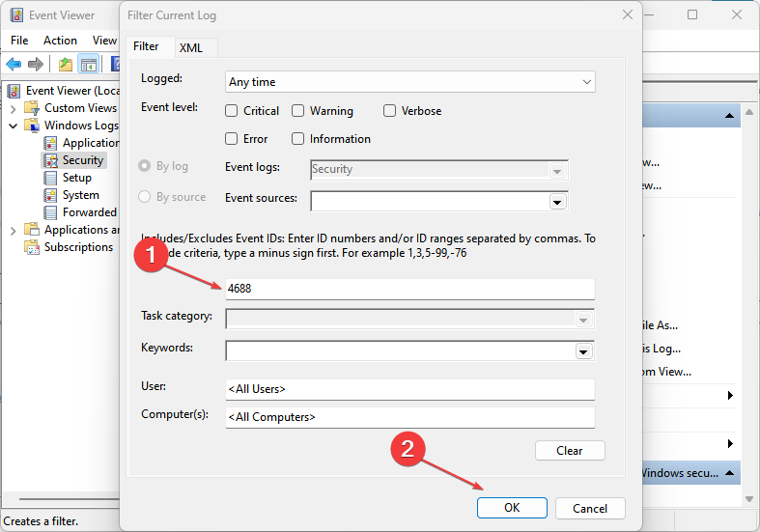Click the Clear button
Image resolution: width=760 pixels, height=532 pixels.
coord(570,451)
